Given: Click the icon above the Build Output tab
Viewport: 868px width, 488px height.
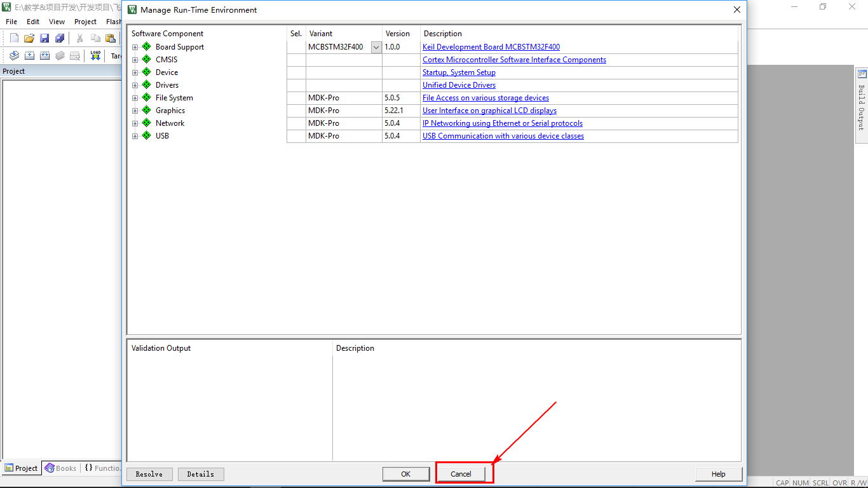Looking at the screenshot, I should point(862,74).
